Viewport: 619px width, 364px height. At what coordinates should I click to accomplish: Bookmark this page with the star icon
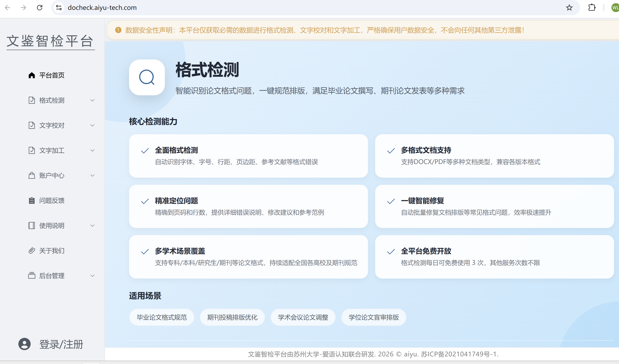point(569,8)
